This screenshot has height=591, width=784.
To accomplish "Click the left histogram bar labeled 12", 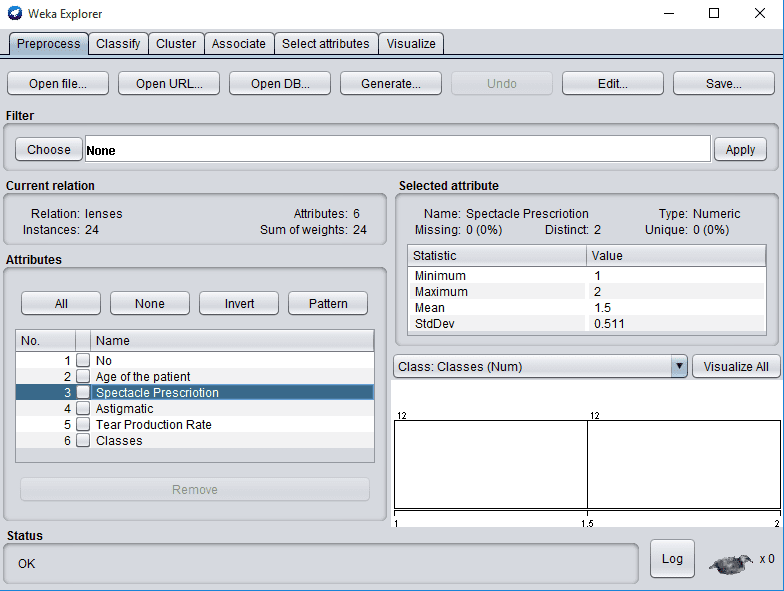I will (491, 464).
